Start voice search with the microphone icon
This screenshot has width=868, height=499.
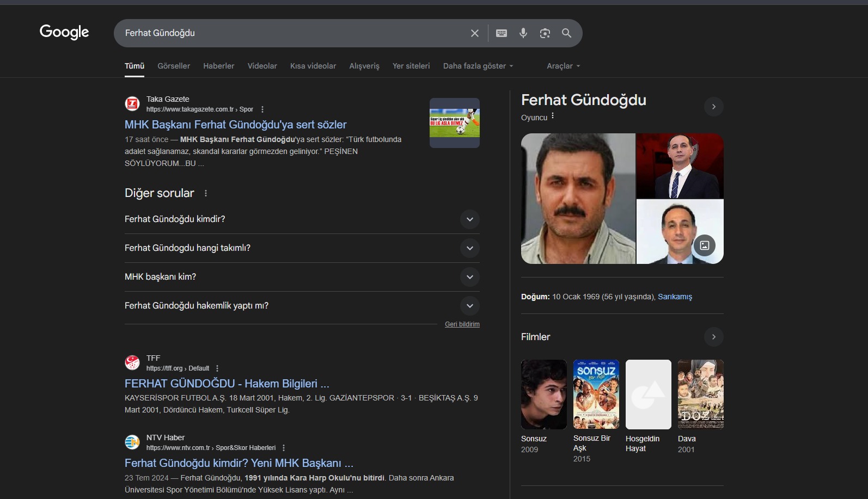point(523,33)
